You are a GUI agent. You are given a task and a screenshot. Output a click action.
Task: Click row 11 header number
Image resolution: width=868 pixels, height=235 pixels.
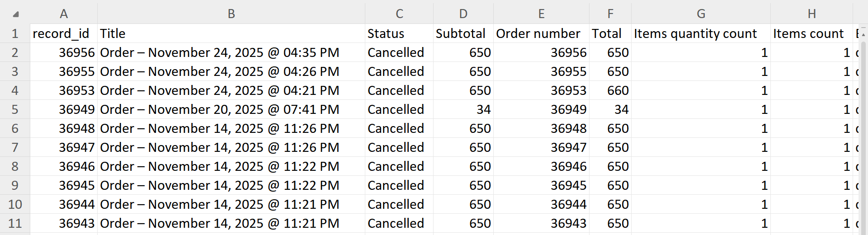point(15,223)
